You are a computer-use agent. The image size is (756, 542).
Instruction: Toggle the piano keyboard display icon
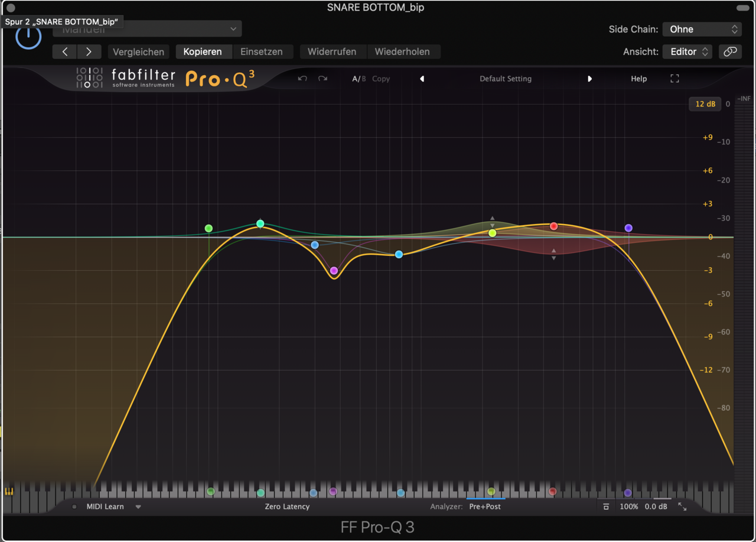click(x=9, y=491)
